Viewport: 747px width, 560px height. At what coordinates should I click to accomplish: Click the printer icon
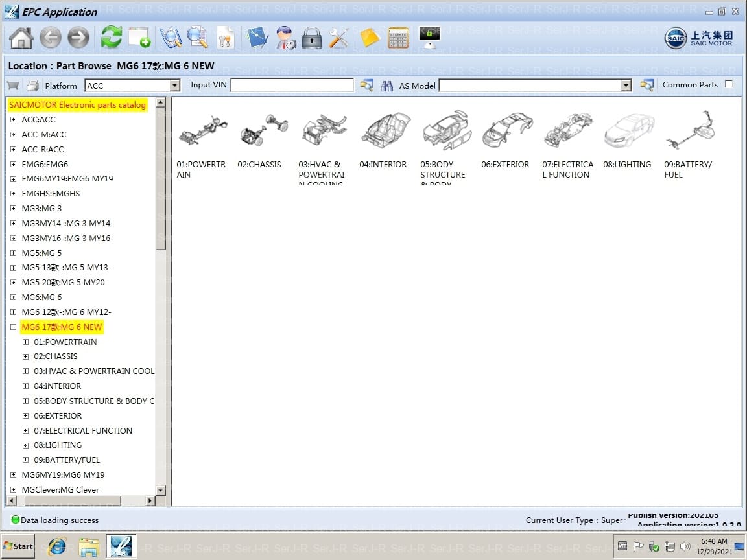[x=32, y=86]
